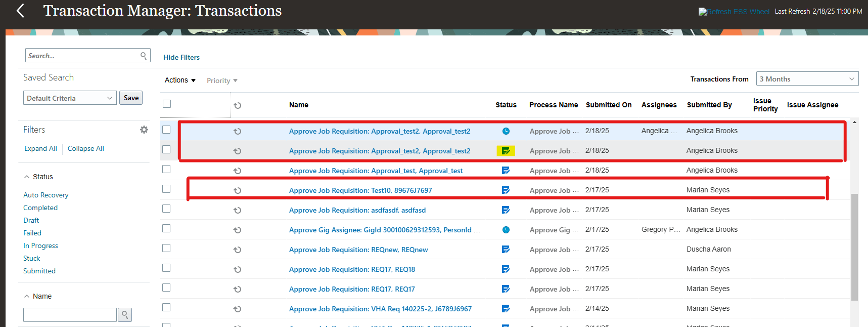Select checkbox for REQ17, REQ18 row
This screenshot has width=868, height=327.
click(x=166, y=268)
